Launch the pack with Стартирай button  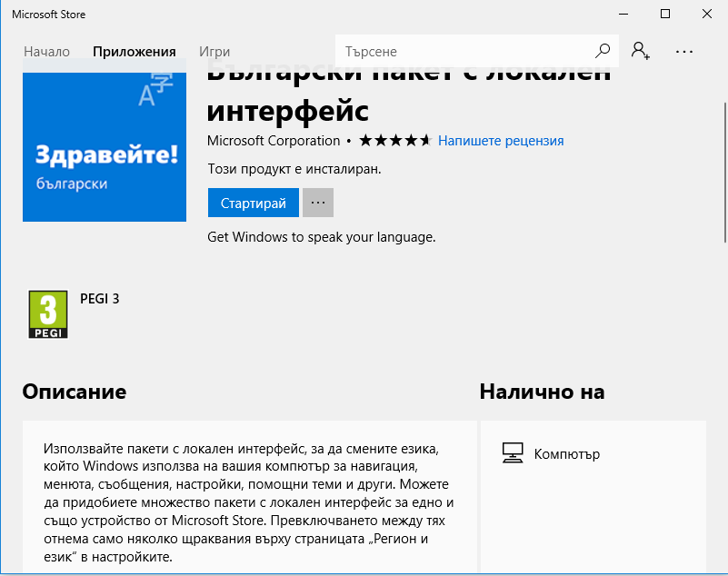pyautogui.click(x=254, y=203)
